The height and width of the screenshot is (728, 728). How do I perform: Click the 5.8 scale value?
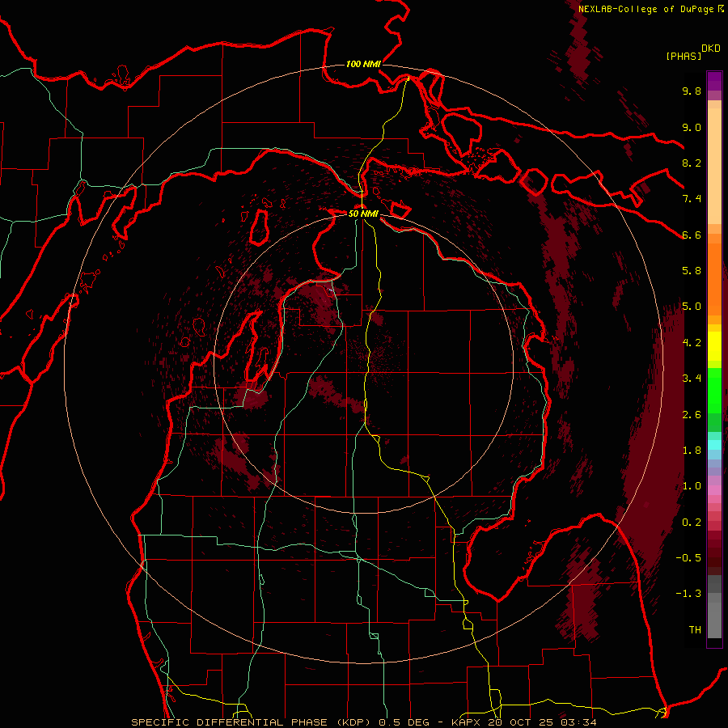point(692,271)
